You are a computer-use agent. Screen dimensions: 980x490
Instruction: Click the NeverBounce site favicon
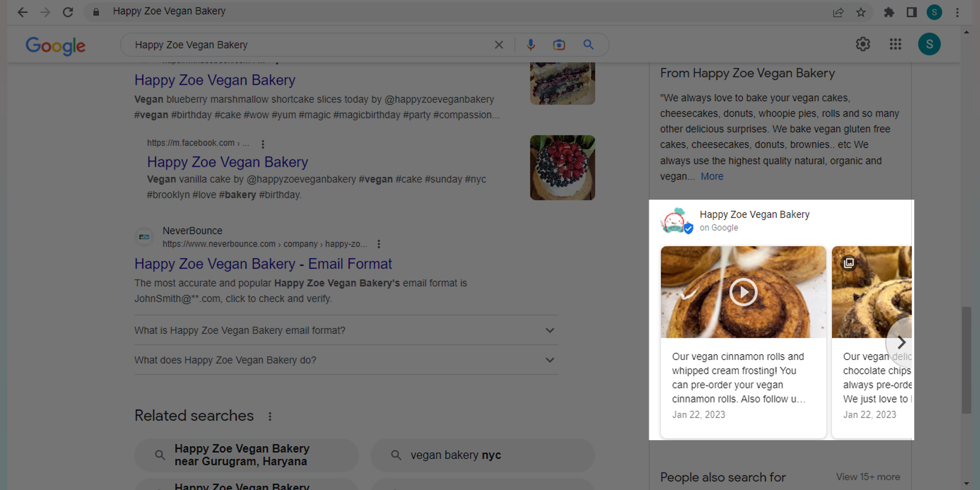(144, 237)
